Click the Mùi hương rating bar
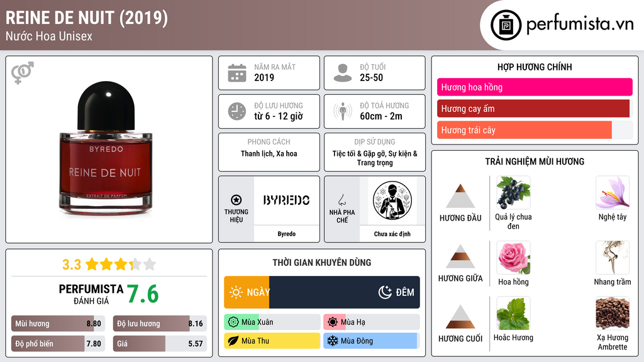This screenshot has height=362, width=644. click(58, 324)
